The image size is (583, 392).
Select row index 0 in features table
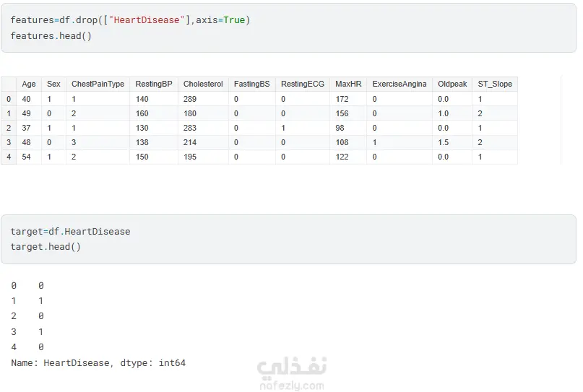tap(9, 99)
